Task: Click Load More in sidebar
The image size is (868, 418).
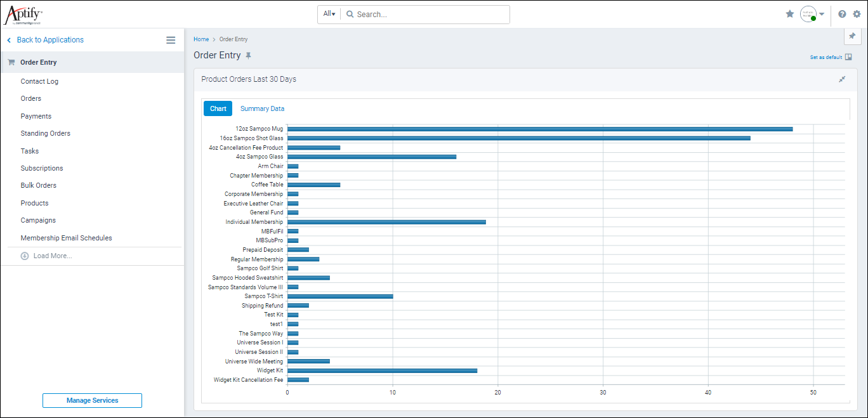Action: [x=53, y=256]
